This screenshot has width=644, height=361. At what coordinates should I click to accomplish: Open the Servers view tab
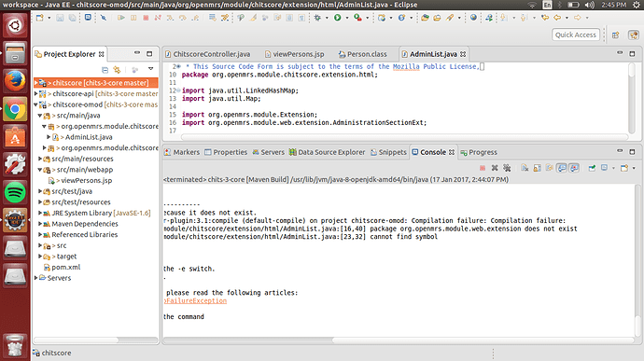tap(268, 152)
